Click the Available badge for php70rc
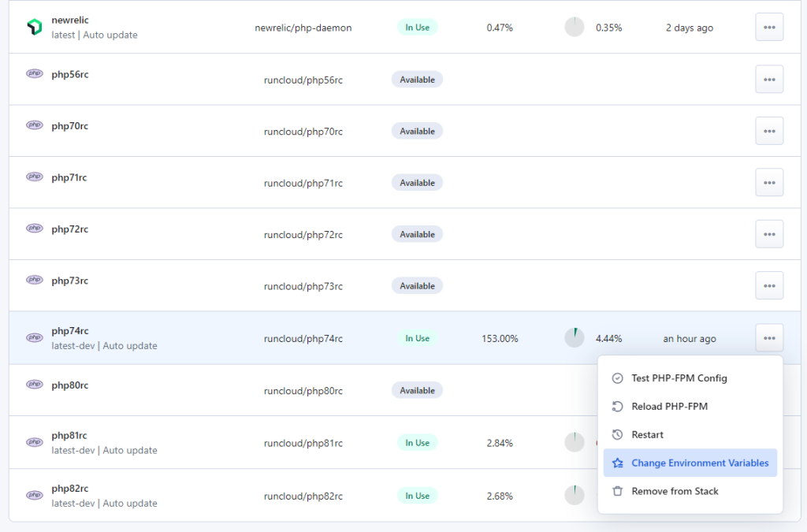Screen dimensions: 807x532 [418, 131]
